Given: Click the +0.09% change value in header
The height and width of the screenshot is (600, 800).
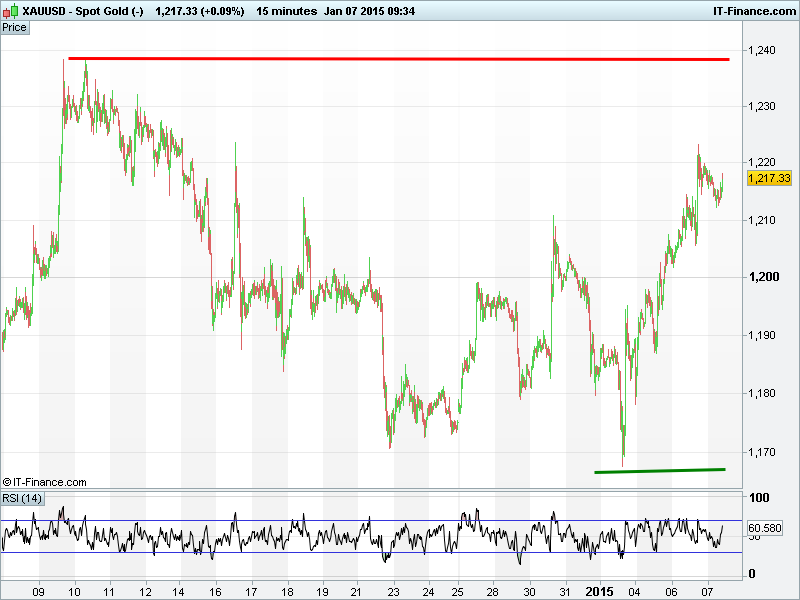Looking at the screenshot, I should pos(221,11).
